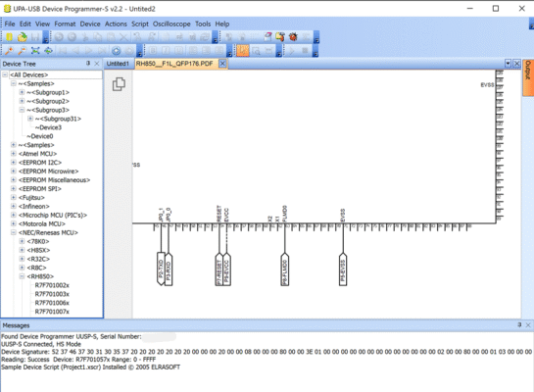Open the Script menu
This screenshot has width=534, height=392.
pyautogui.click(x=140, y=24)
